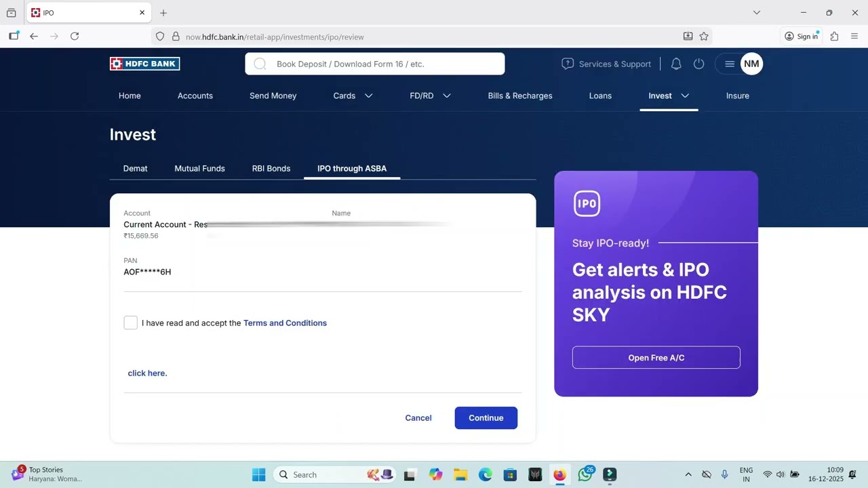This screenshot has width=868, height=488.
Task: Click the NM profile avatar
Action: tap(751, 64)
